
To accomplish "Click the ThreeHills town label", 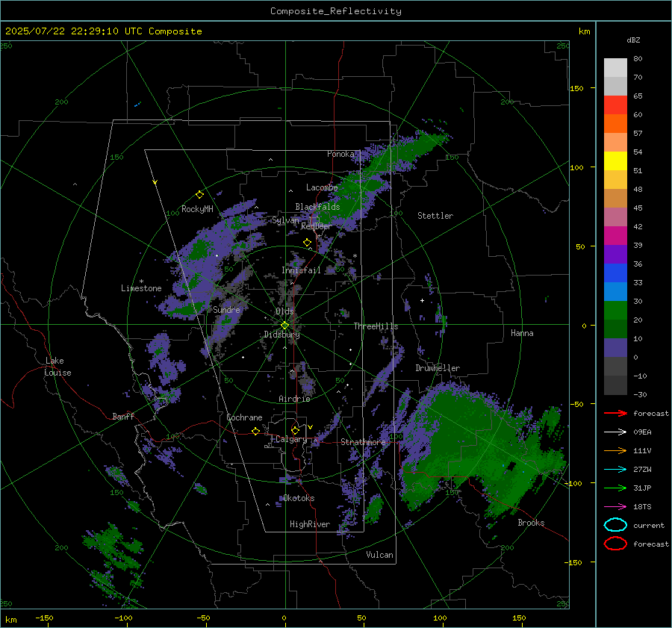I will click(x=376, y=326).
